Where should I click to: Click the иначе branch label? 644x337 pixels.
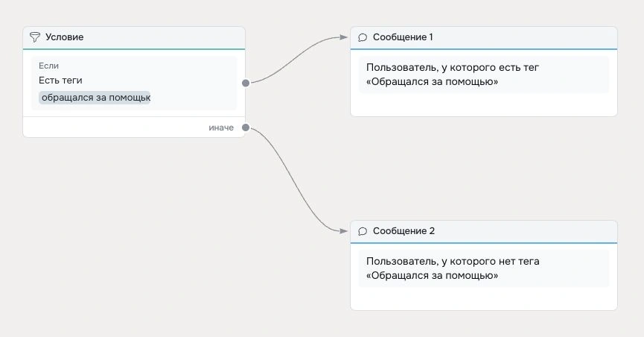221,127
